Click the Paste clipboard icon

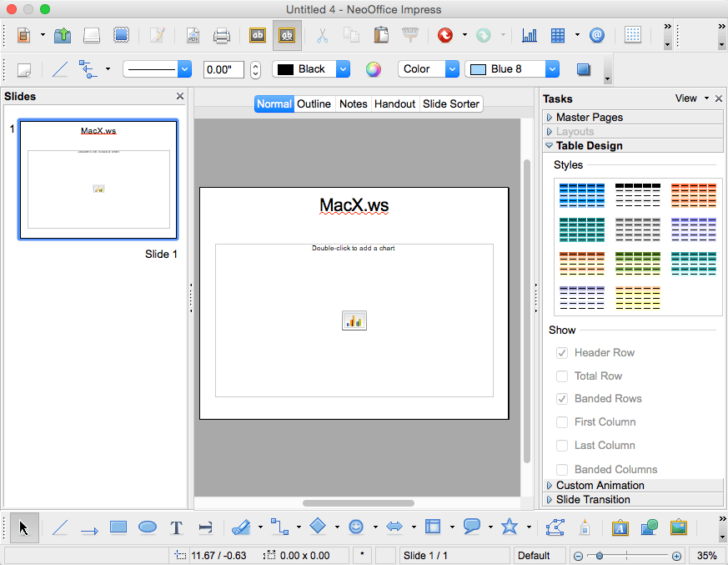tap(381, 35)
